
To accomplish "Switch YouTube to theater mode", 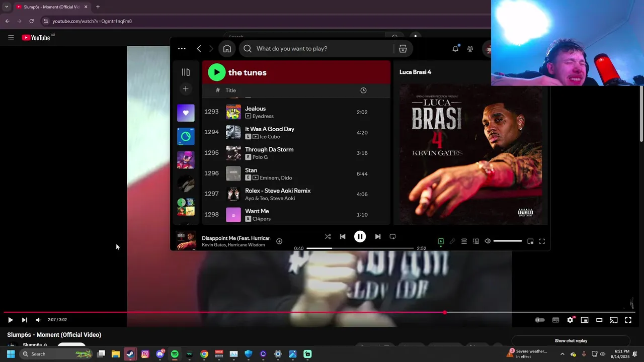I will [x=599, y=320].
